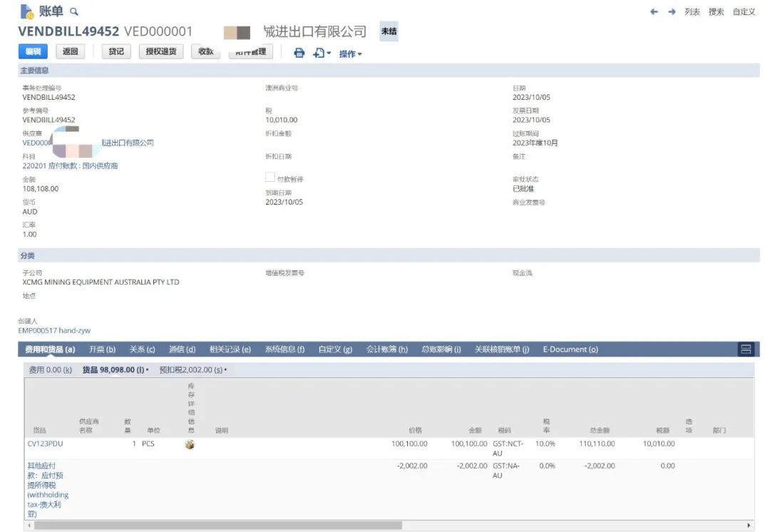Screen dimensions: 770x532
Task: Switch to the 自定义 (g) tab
Action: click(335, 349)
